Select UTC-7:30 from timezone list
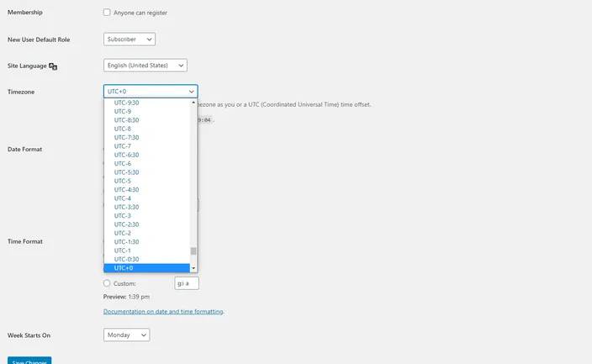This screenshot has height=364, width=592. click(147, 137)
